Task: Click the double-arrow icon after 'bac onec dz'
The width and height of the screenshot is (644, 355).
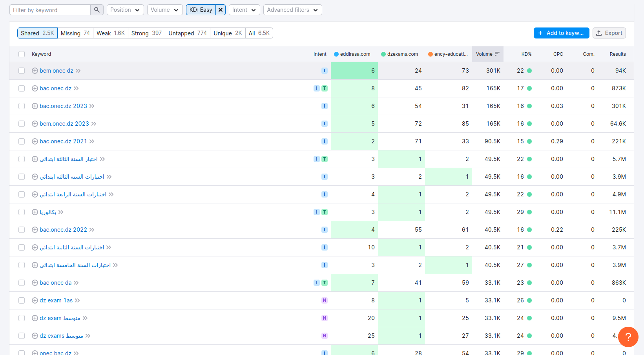Action: pos(76,88)
